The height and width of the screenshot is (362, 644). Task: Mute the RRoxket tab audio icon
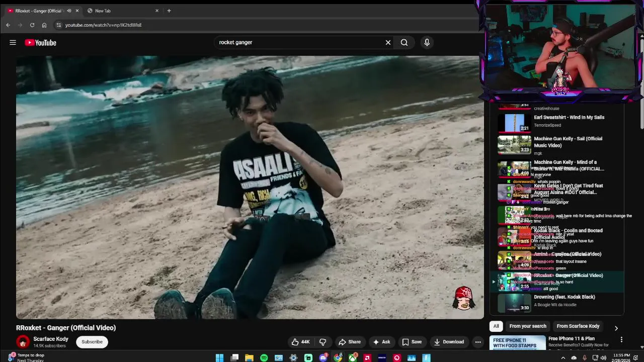click(69, 11)
